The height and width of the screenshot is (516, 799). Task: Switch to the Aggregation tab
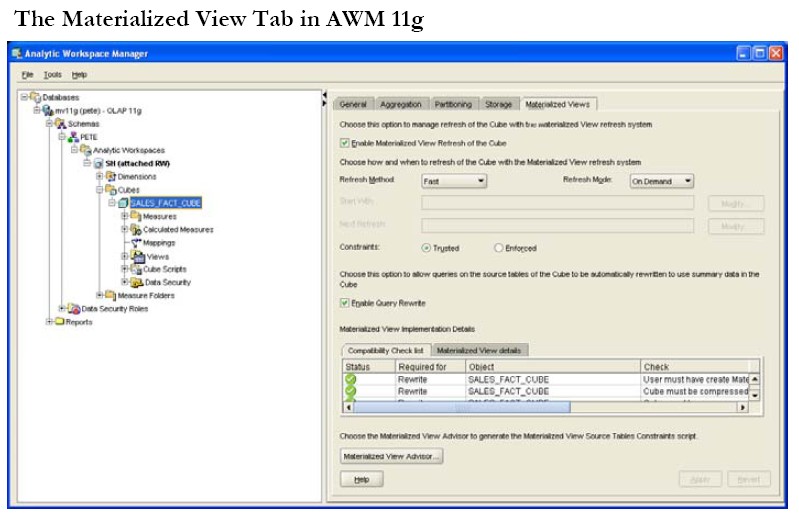(x=402, y=104)
